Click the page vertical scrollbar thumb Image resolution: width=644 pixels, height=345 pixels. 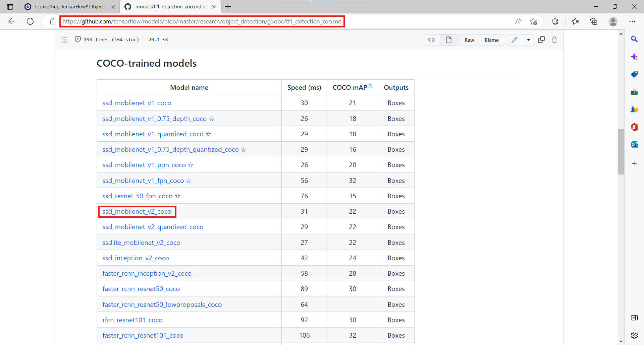pos(621,152)
